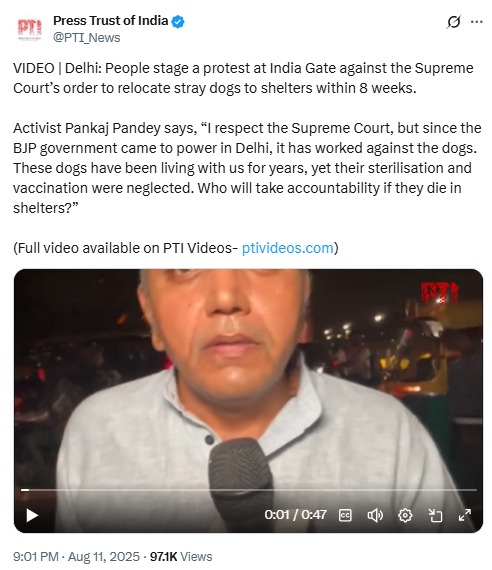Open the video in picture-in-picture mode
492x570 pixels.
[435, 515]
